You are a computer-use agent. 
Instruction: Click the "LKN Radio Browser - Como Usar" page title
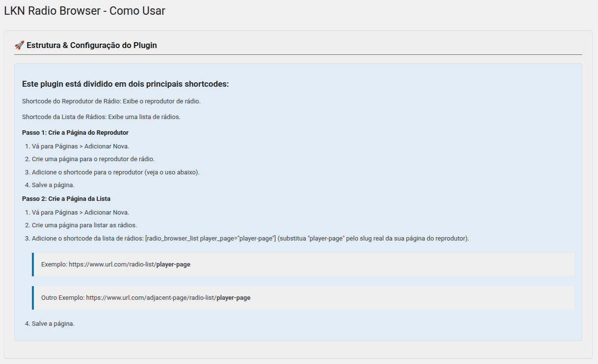84,11
